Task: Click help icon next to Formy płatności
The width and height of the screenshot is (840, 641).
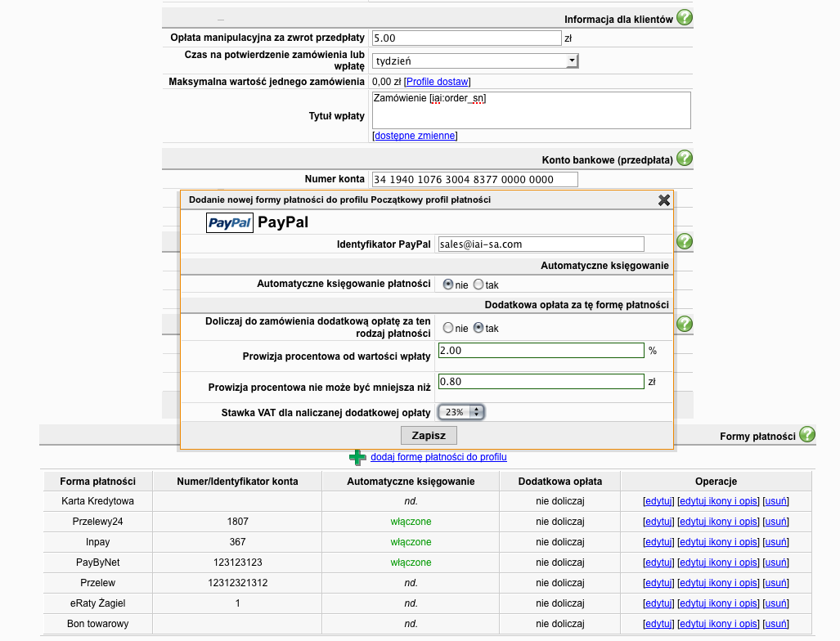Action: point(806,434)
